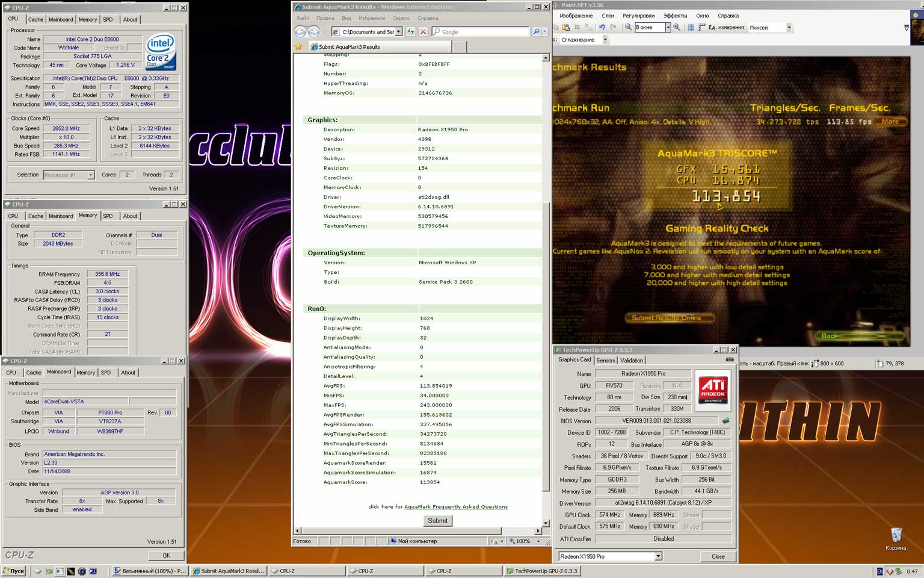924x578 pixels.
Task: Switch to Validation tab in GPU-Z
Action: click(x=632, y=360)
